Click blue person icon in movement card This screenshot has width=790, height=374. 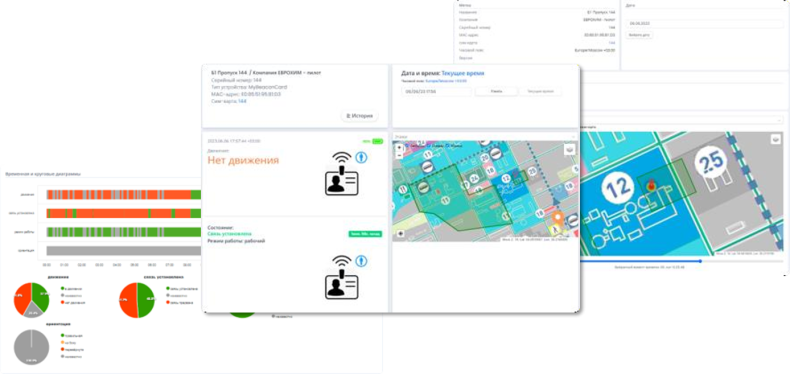point(361,157)
